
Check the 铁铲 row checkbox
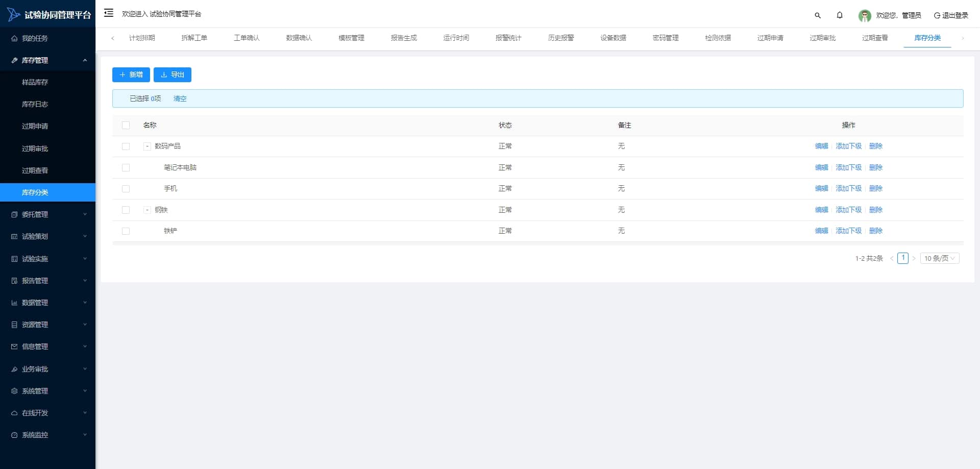[x=126, y=231]
